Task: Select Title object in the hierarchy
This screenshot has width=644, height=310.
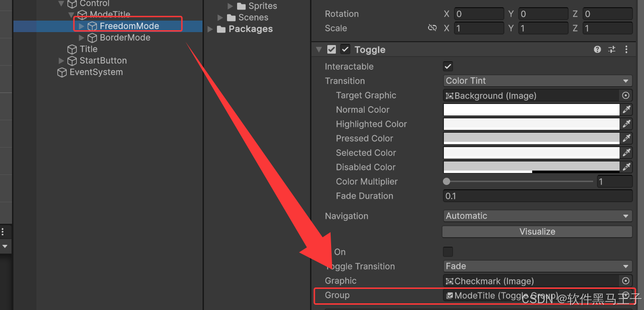Action: (x=88, y=49)
